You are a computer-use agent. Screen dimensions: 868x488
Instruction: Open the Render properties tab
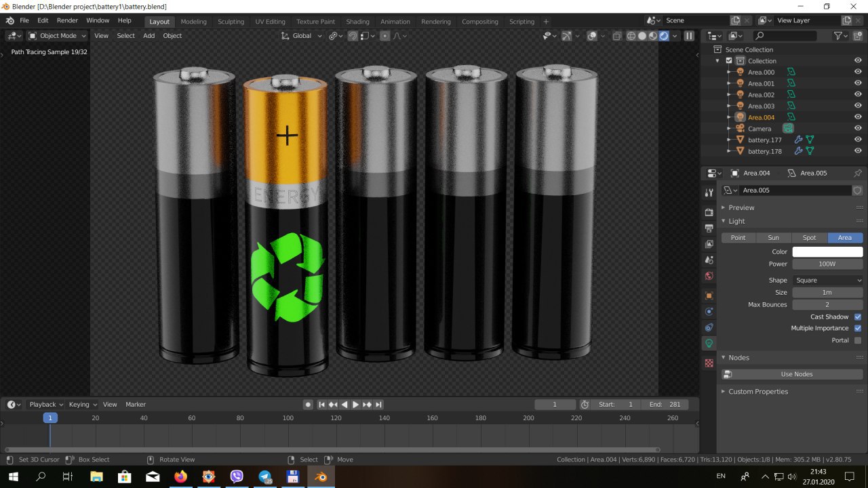(709, 212)
